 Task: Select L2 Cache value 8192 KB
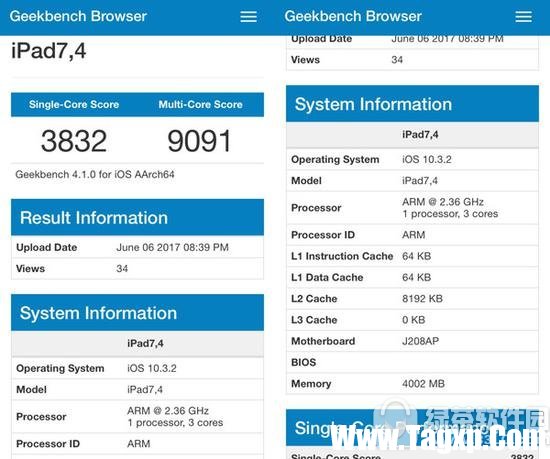pyautogui.click(x=422, y=299)
